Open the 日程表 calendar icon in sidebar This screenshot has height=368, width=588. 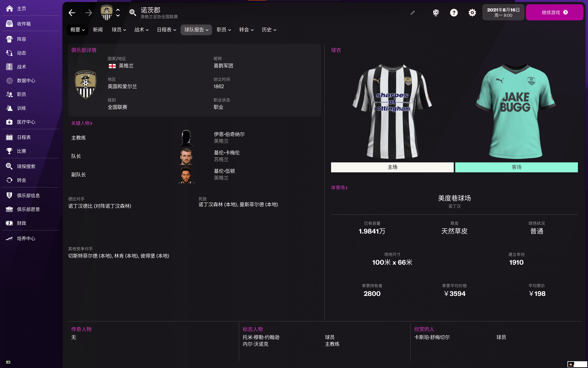tap(9, 137)
